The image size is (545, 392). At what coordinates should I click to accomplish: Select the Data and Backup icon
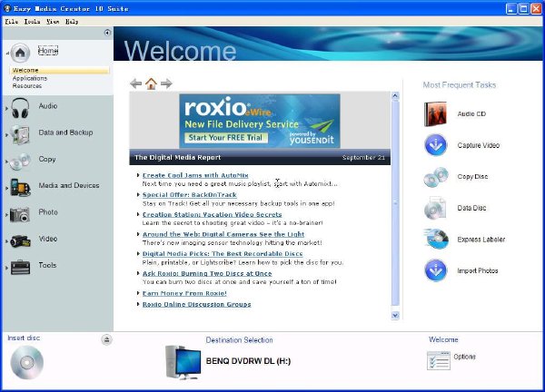20,134
